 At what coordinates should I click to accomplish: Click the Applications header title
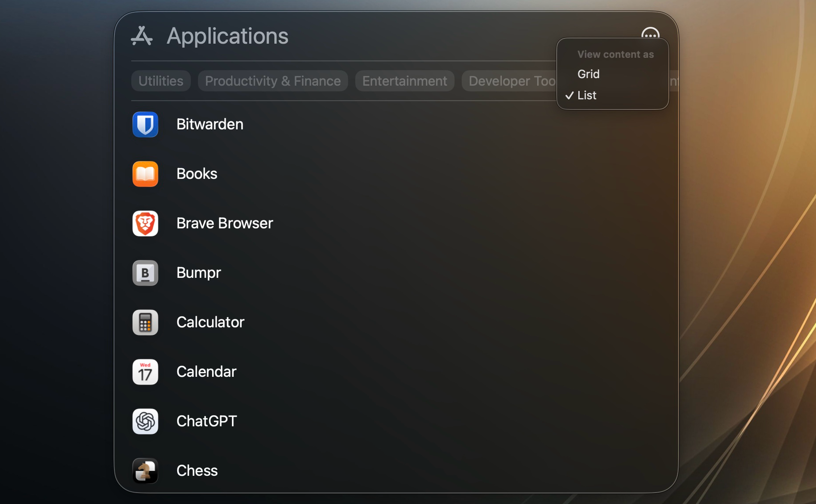pyautogui.click(x=227, y=36)
